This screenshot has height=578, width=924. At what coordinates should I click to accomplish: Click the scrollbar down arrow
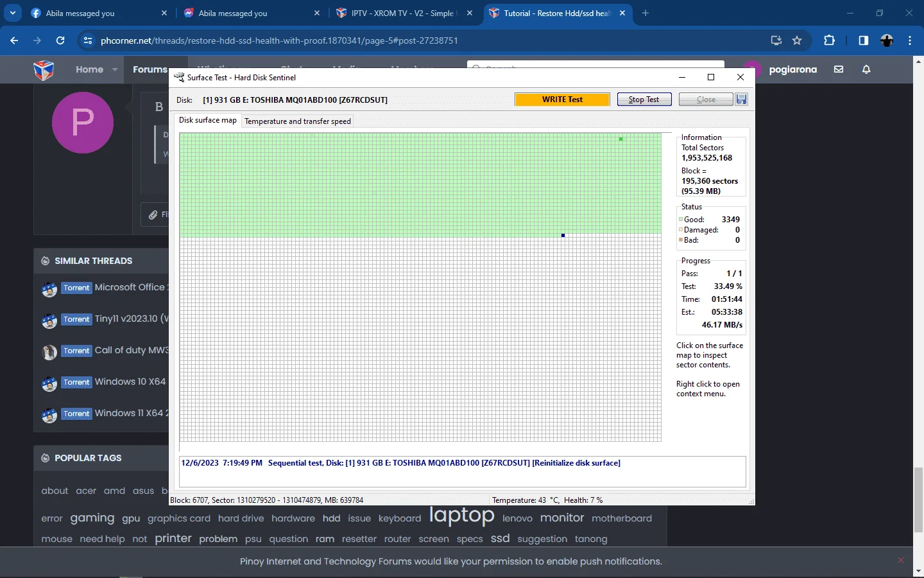(918, 571)
